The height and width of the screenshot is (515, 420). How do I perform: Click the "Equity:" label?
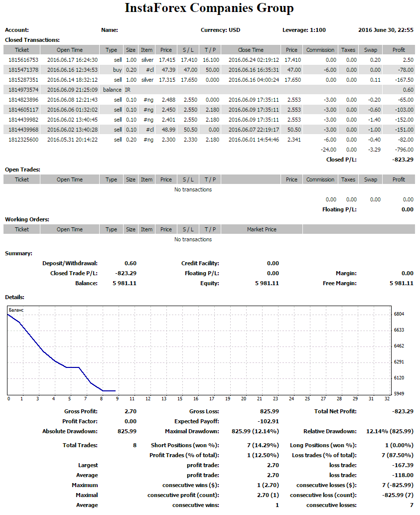210,284
